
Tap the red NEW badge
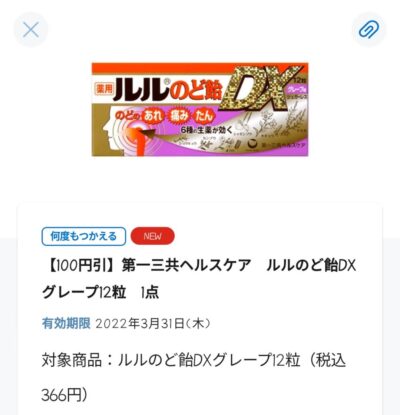point(153,236)
